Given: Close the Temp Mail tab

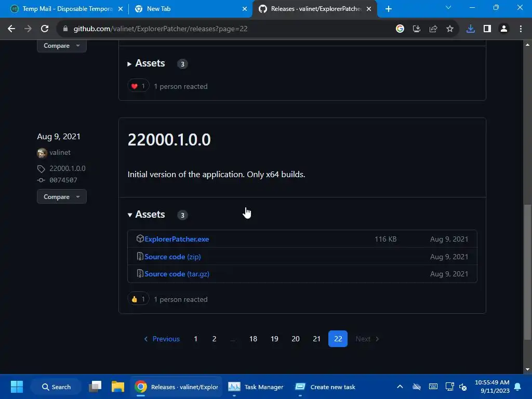Looking at the screenshot, I should (121, 9).
